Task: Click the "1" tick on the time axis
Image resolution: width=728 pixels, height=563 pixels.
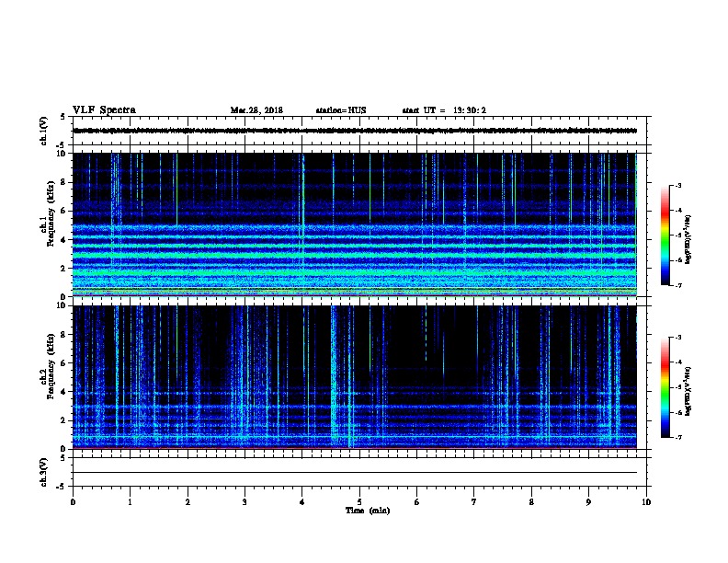Action: (x=131, y=502)
